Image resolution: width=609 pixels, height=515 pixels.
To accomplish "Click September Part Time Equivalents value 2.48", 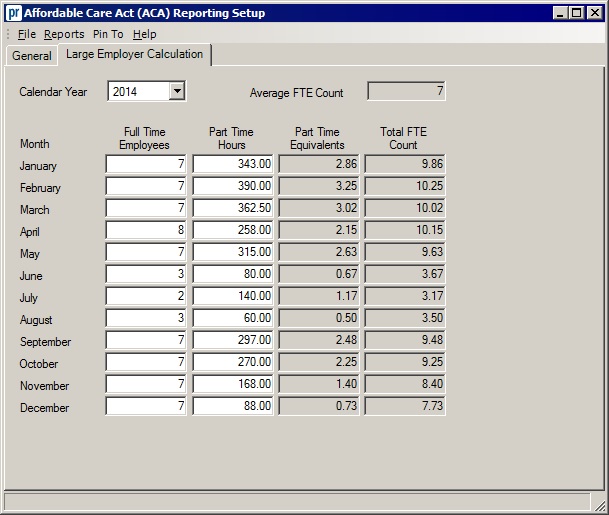I will pos(319,340).
